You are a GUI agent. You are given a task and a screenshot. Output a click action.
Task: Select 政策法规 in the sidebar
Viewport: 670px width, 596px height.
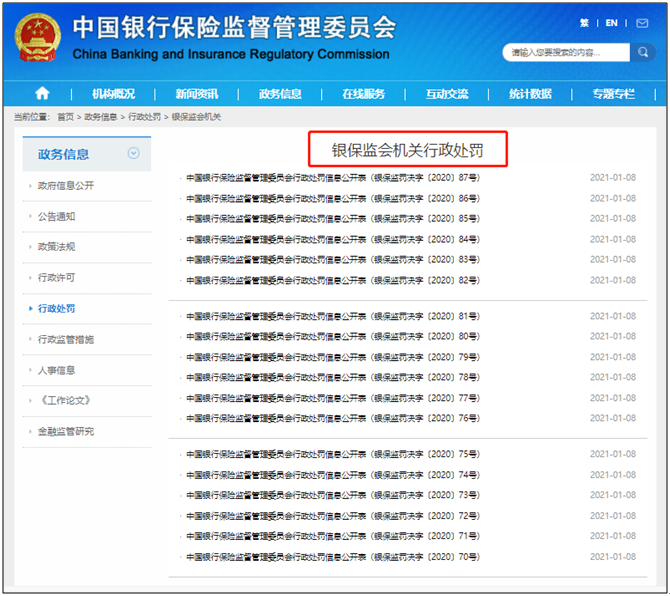click(56, 247)
